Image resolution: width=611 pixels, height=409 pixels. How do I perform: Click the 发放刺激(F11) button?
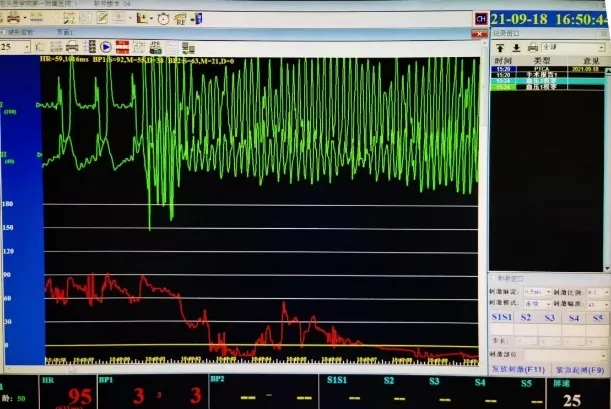pyautogui.click(x=517, y=370)
